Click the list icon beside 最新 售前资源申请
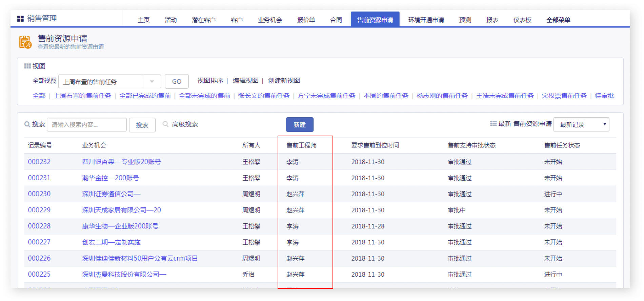 pyautogui.click(x=493, y=124)
